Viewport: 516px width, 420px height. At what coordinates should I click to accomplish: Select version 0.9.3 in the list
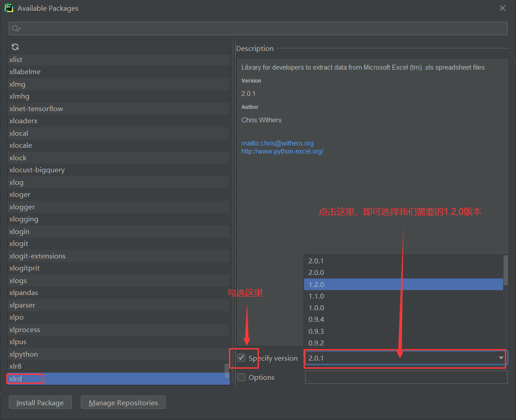coord(404,332)
